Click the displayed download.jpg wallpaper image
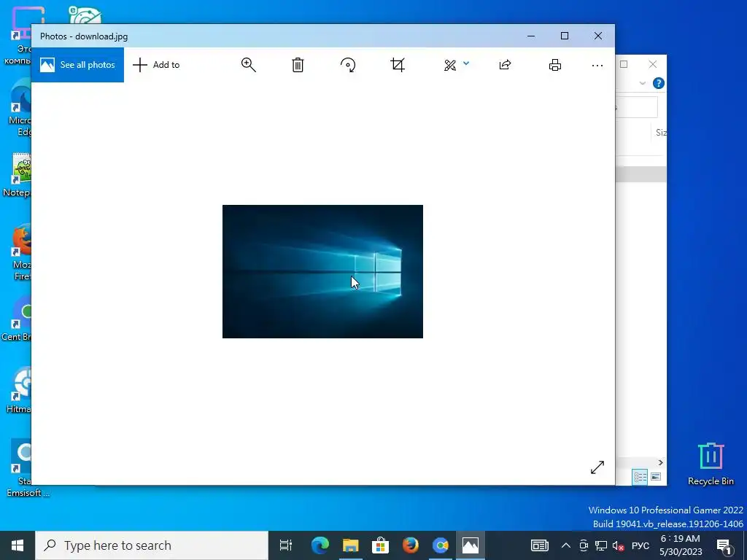 (x=322, y=271)
